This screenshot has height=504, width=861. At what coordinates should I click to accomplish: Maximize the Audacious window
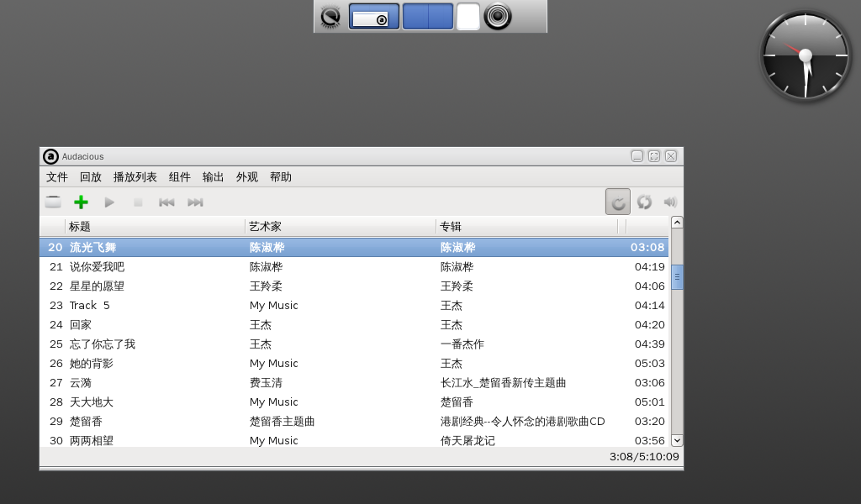[x=654, y=156]
